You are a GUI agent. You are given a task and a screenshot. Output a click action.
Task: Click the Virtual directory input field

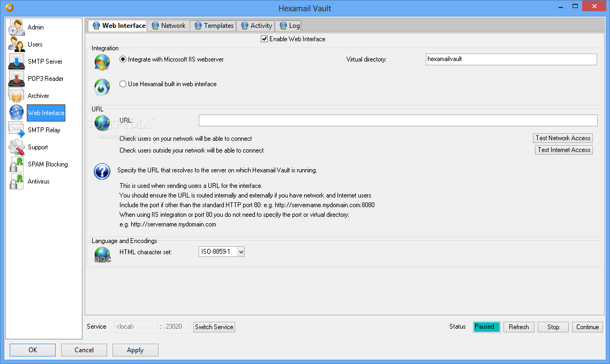click(x=511, y=59)
